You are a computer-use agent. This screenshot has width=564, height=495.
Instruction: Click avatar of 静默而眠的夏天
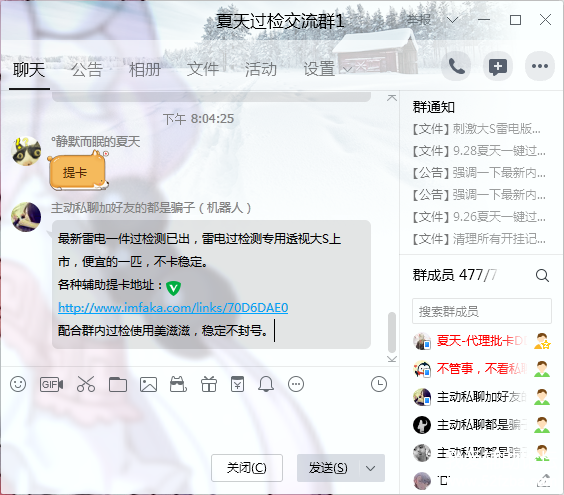[26, 151]
